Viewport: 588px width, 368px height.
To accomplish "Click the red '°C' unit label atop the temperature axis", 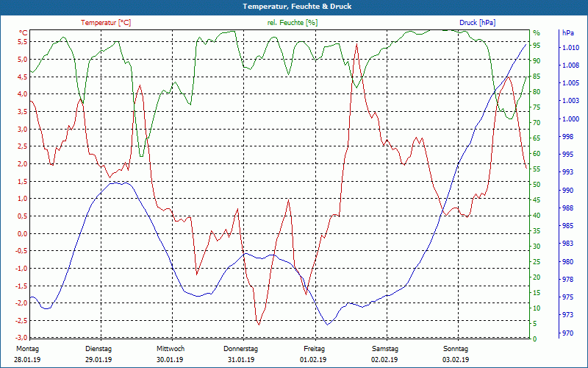I will pyautogui.click(x=24, y=33).
